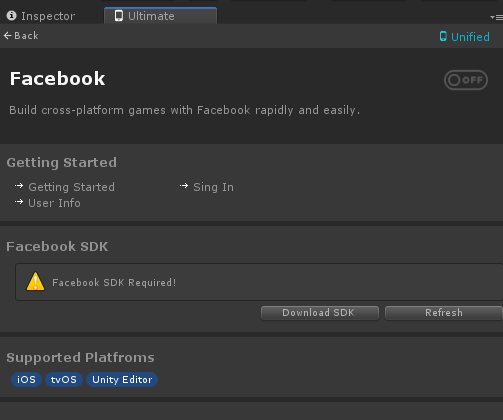Click the phone icon beside Unified
503x420 pixels.
tap(443, 36)
